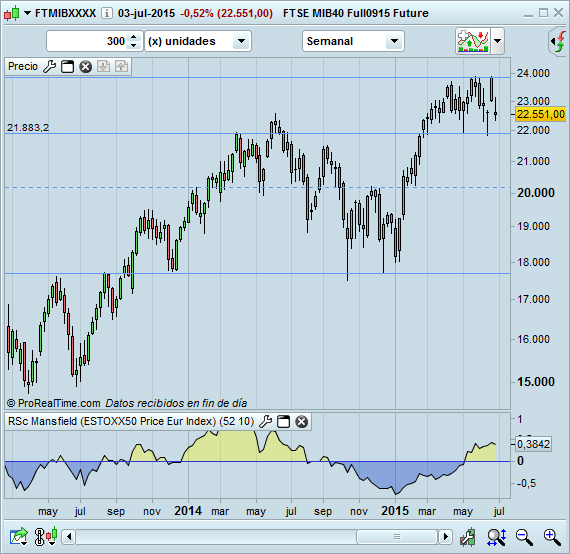Screen dimensions: 570x554
Task: Click the Precio panel title
Action: [x=23, y=67]
